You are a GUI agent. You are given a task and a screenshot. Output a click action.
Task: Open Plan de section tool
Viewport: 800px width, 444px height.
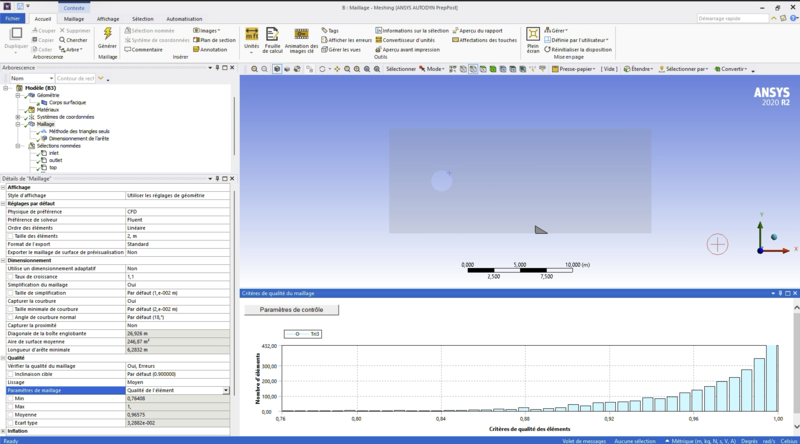click(214, 40)
